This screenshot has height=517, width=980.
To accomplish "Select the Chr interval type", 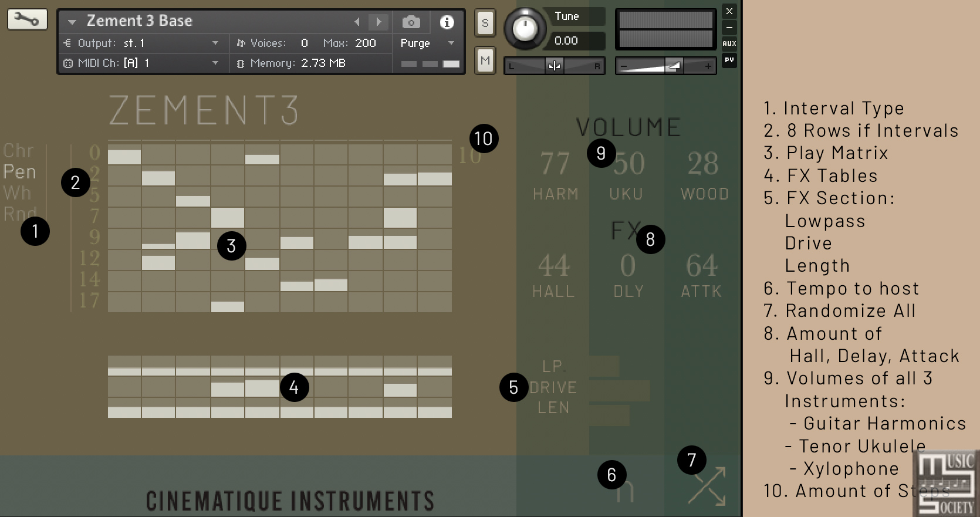I will click(18, 151).
